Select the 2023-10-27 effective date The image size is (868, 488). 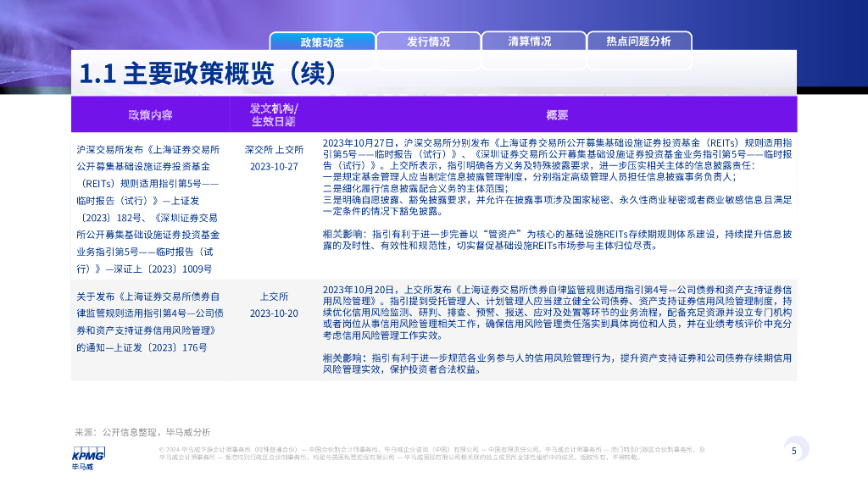[x=274, y=166]
